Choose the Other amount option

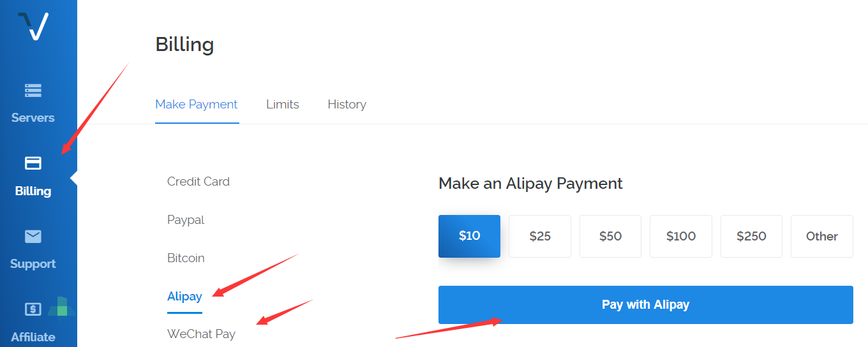coord(822,236)
